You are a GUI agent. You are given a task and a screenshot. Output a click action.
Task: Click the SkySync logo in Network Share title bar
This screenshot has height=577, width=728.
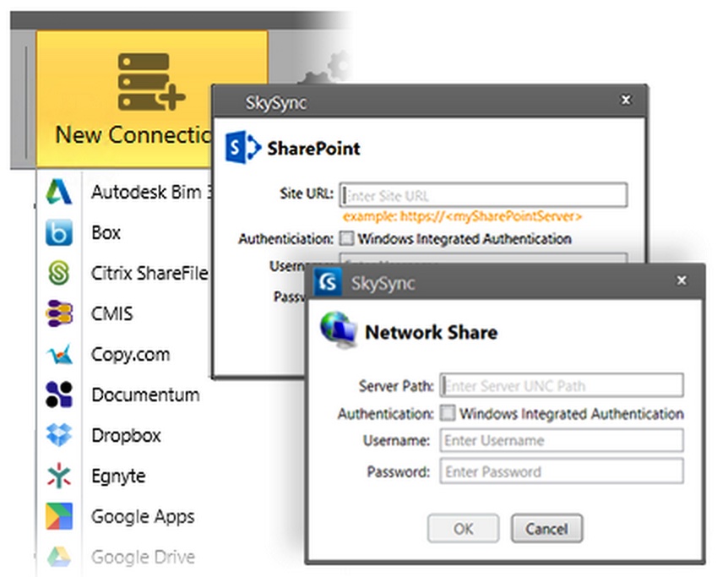[x=328, y=282]
